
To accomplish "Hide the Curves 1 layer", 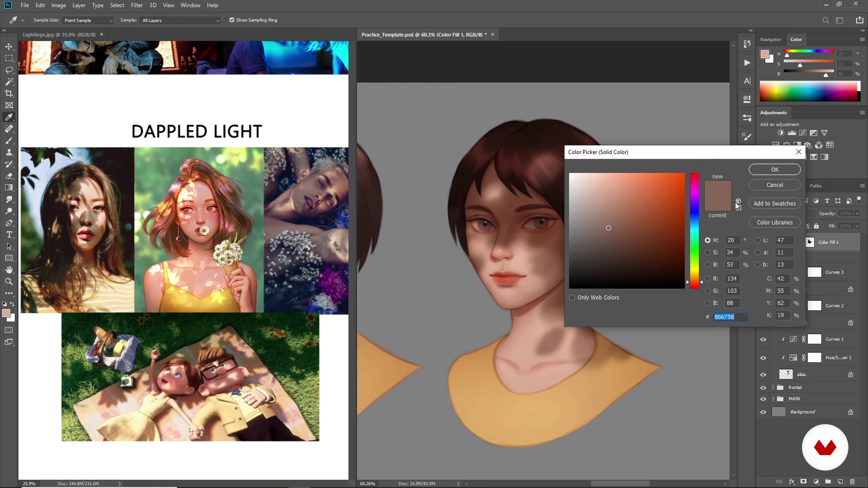I will click(763, 340).
